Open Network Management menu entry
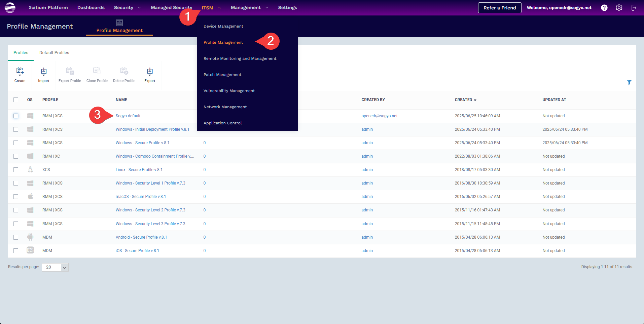This screenshot has height=324, width=644. click(x=225, y=107)
